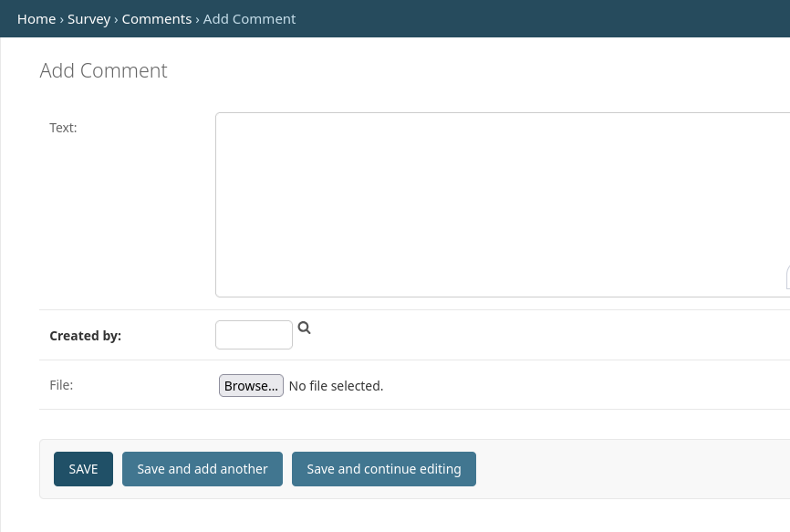The image size is (790, 532).
Task: Click the arrow separator after Home breadcrumb
Action: point(61,20)
